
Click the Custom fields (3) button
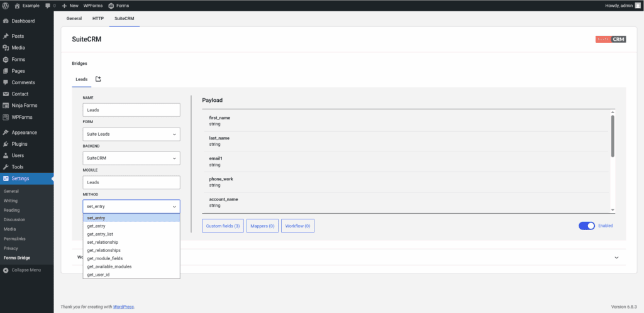(x=223, y=226)
